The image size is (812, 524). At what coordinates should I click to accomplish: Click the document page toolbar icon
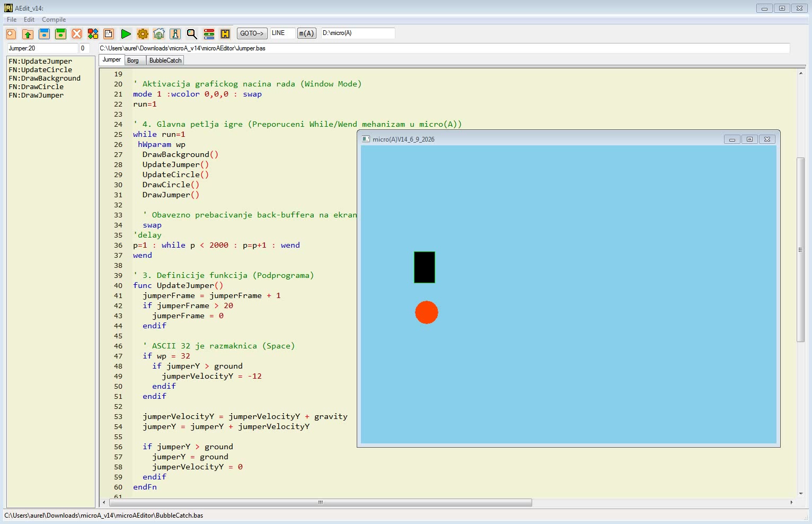tap(109, 34)
